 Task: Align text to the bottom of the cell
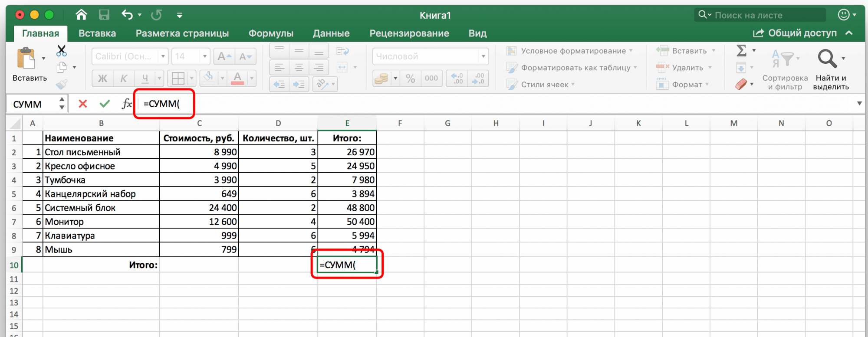click(319, 51)
